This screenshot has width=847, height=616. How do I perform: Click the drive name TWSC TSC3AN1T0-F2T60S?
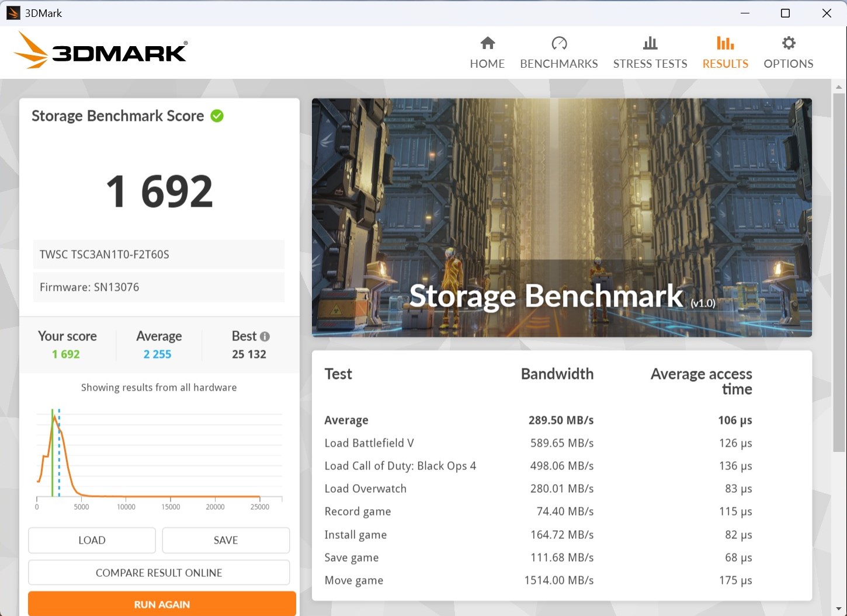[159, 255]
